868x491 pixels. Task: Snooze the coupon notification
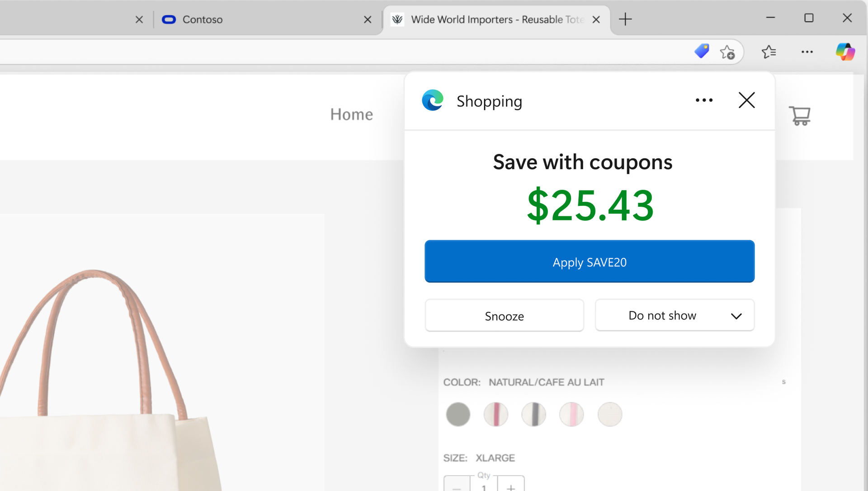(504, 316)
